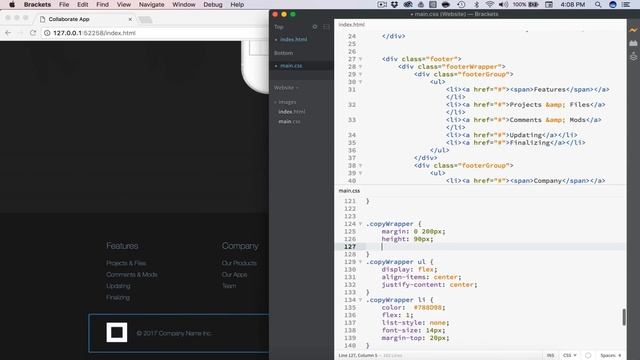Open main.css in the project file tree

[x=289, y=122]
